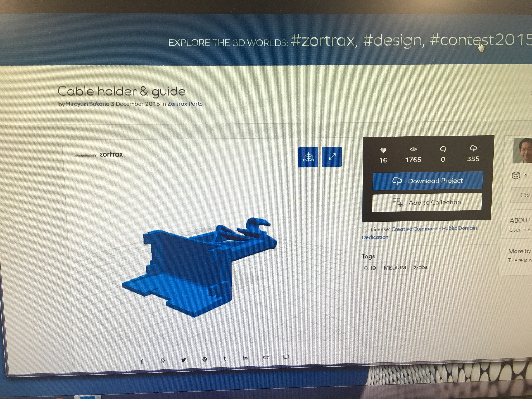Click the Add to Collection button
Viewport: 532px width, 399px height.
[427, 203]
